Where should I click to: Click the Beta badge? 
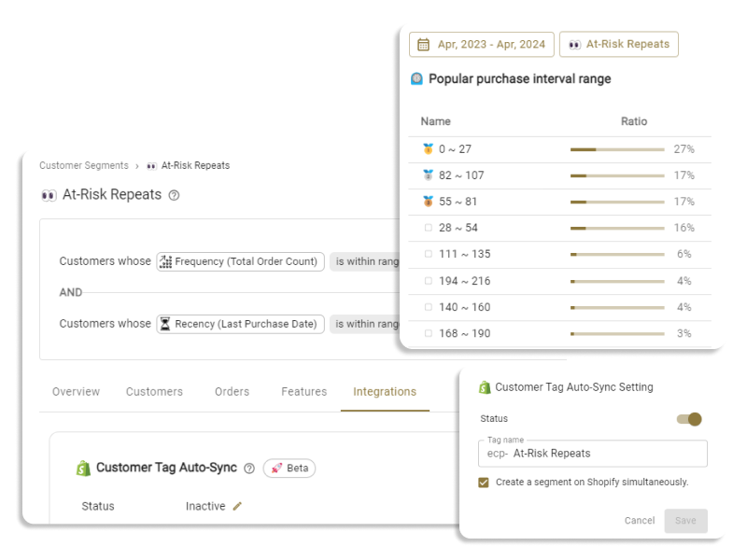(289, 469)
